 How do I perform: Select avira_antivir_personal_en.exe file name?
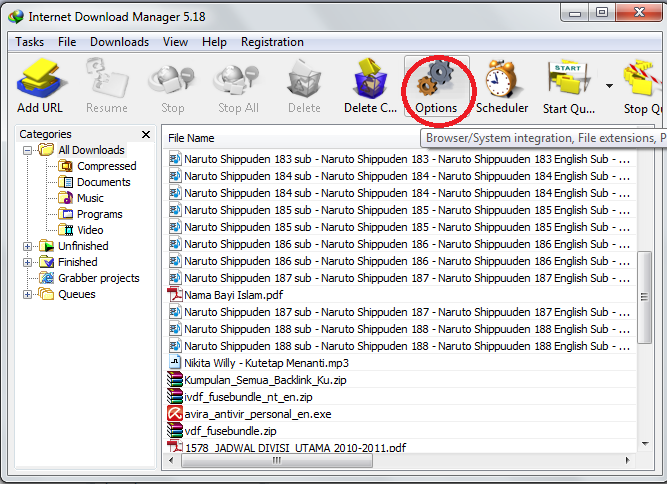coord(258,414)
